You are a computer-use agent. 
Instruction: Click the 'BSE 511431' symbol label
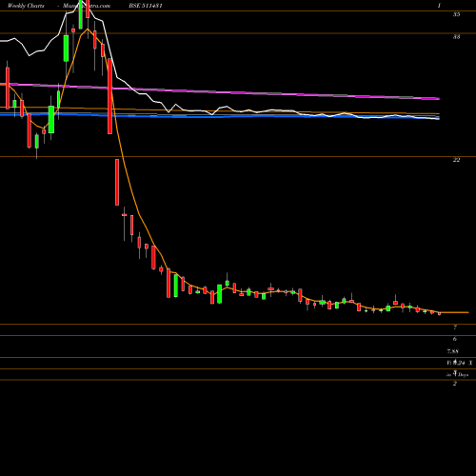point(146,6)
